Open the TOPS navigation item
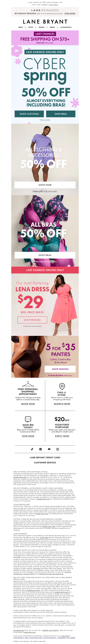90x644 pixels. pyautogui.click(x=31, y=27)
